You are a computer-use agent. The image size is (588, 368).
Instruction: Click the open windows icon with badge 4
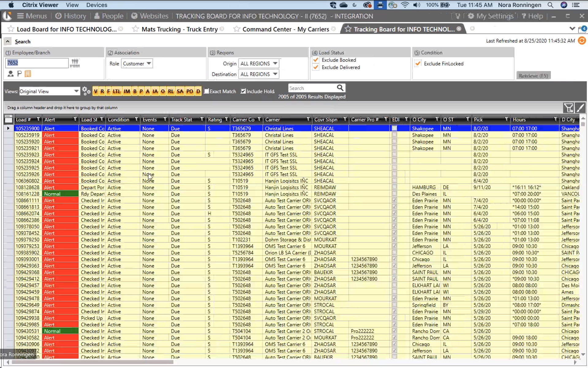pos(582,29)
